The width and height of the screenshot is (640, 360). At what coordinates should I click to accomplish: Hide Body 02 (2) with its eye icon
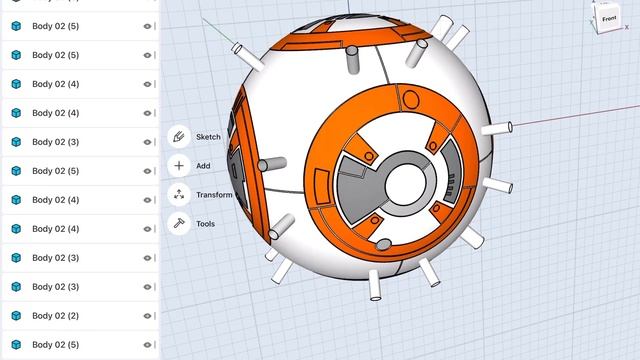147,316
